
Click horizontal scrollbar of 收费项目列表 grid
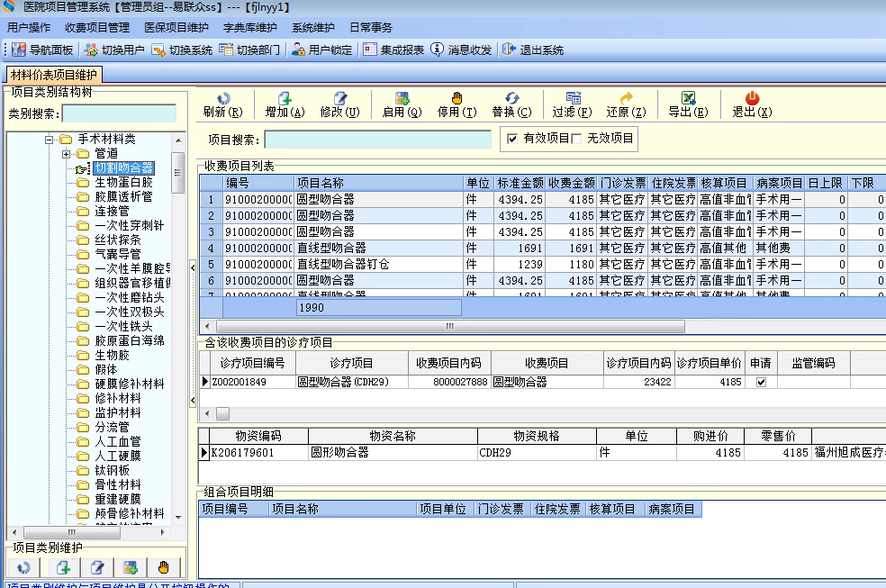click(450, 326)
